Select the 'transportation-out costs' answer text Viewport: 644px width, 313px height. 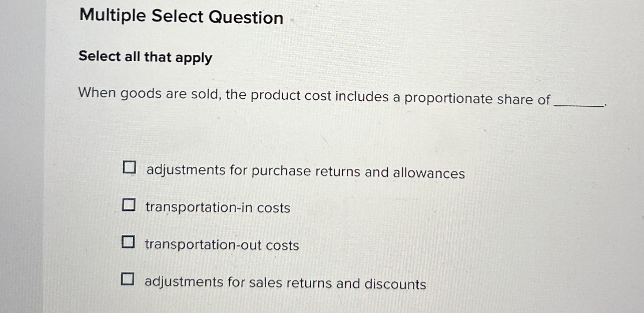[x=222, y=245]
